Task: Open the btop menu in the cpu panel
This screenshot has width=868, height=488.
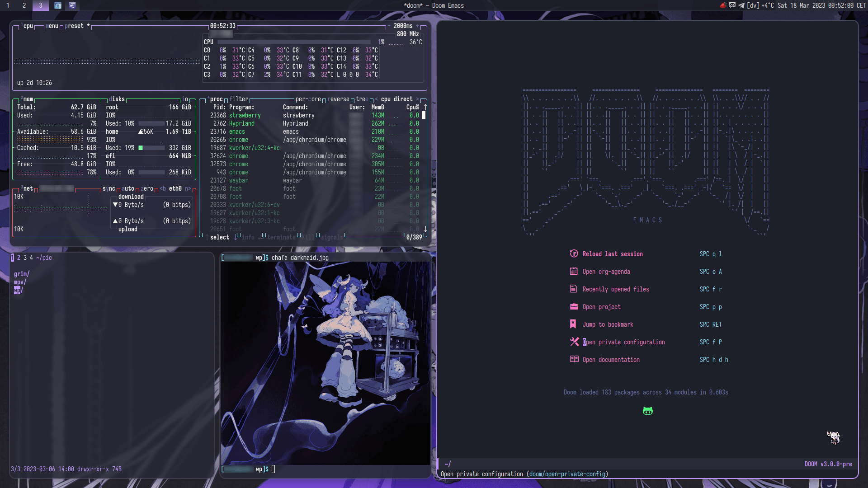Action: coord(52,26)
